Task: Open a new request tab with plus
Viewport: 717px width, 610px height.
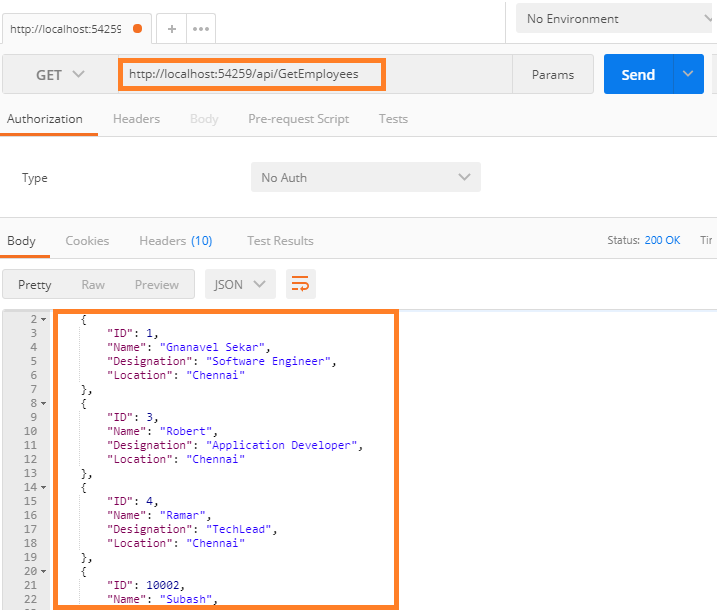Action: pyautogui.click(x=172, y=29)
